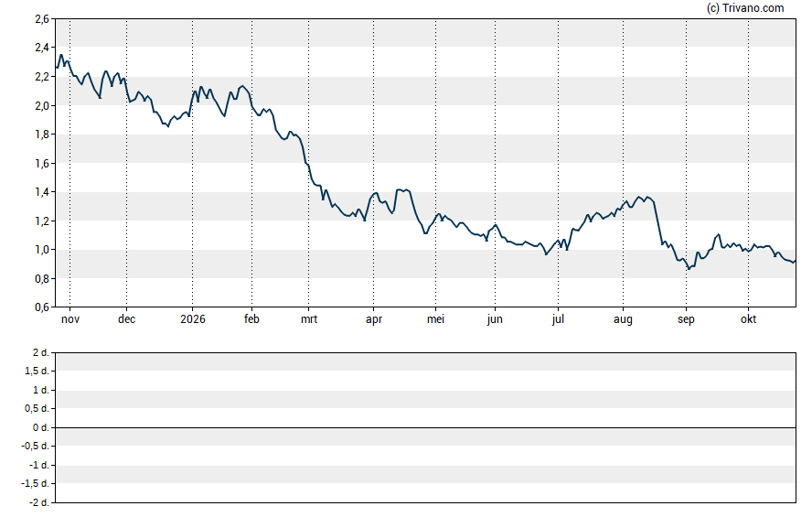Click the '2 d.' label on lower chart
812x517 pixels.
[x=40, y=353]
